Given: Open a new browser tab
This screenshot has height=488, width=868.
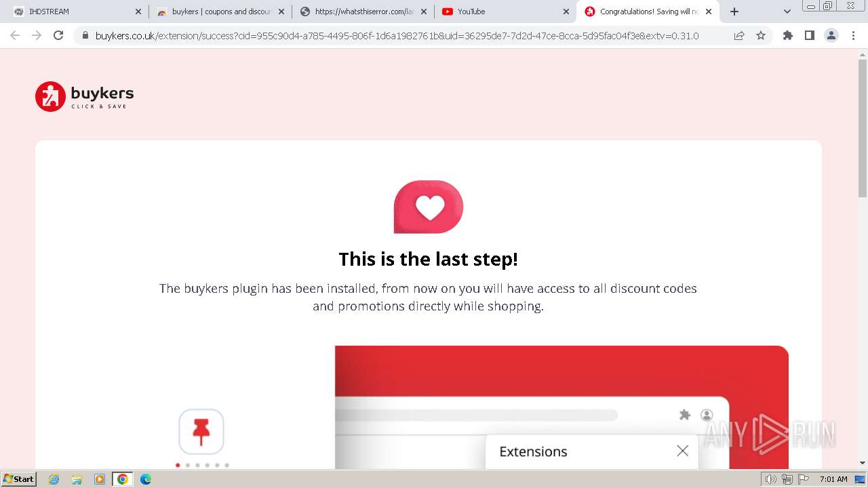Looking at the screenshot, I should (x=734, y=12).
